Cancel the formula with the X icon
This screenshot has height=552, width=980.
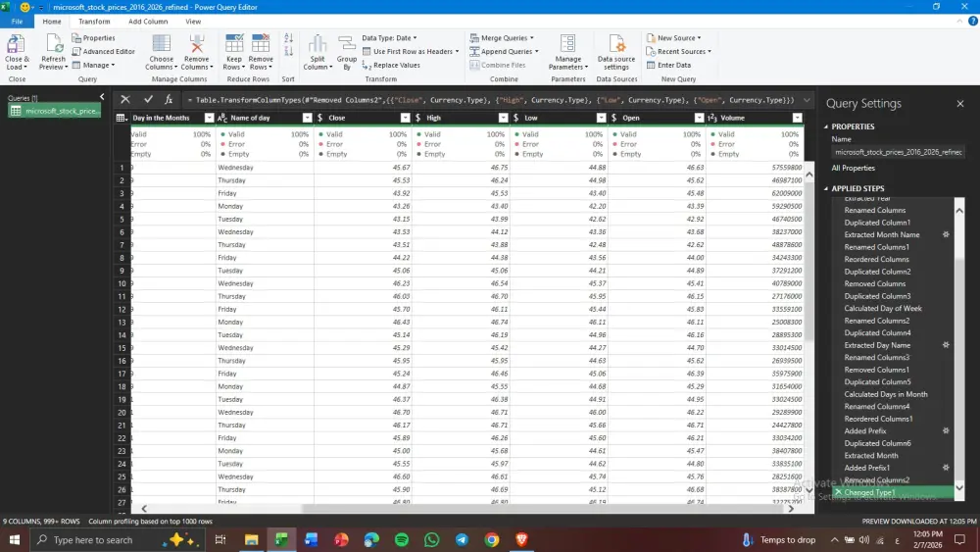click(125, 99)
